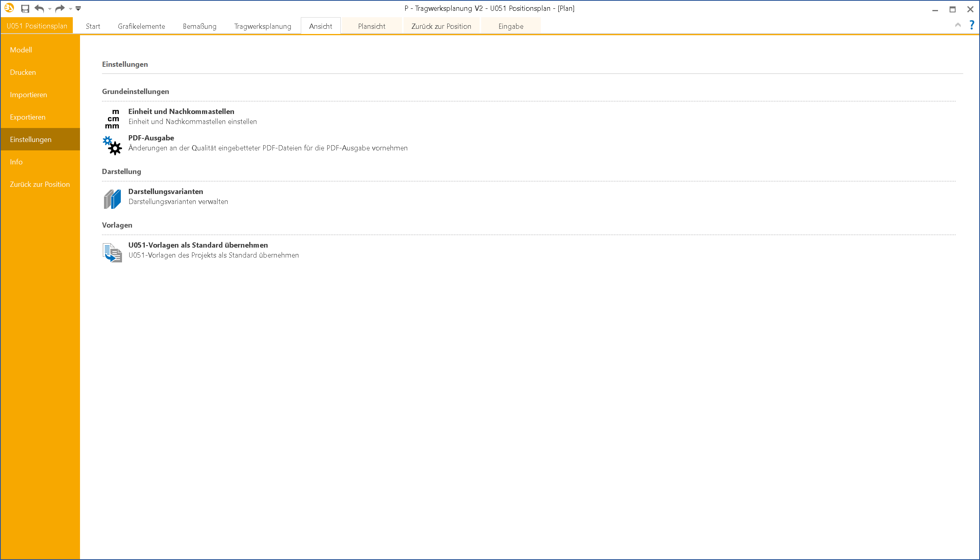Select Importieren in the sidebar

40,95
